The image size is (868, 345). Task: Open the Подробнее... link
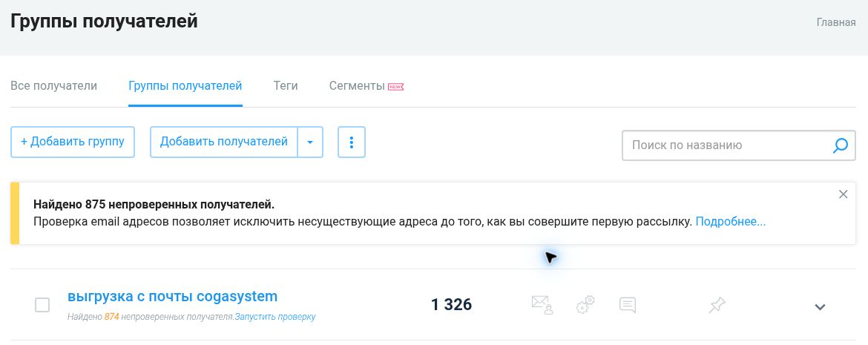click(731, 222)
